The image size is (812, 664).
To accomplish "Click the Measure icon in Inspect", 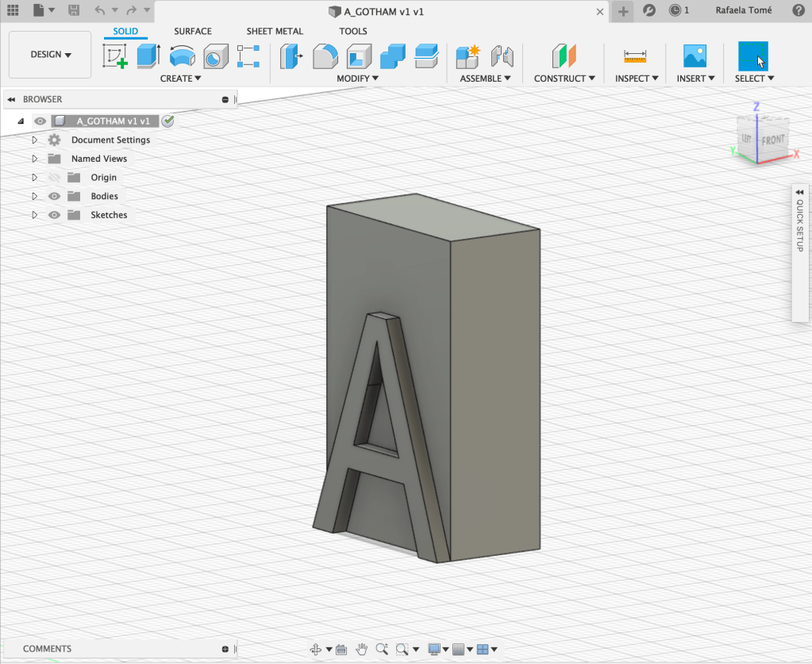I will click(635, 56).
